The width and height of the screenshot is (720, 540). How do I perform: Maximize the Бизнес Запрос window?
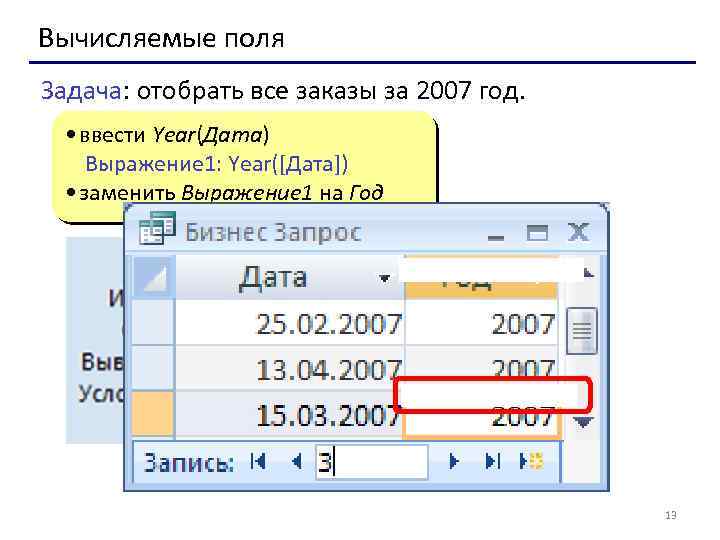(x=537, y=233)
